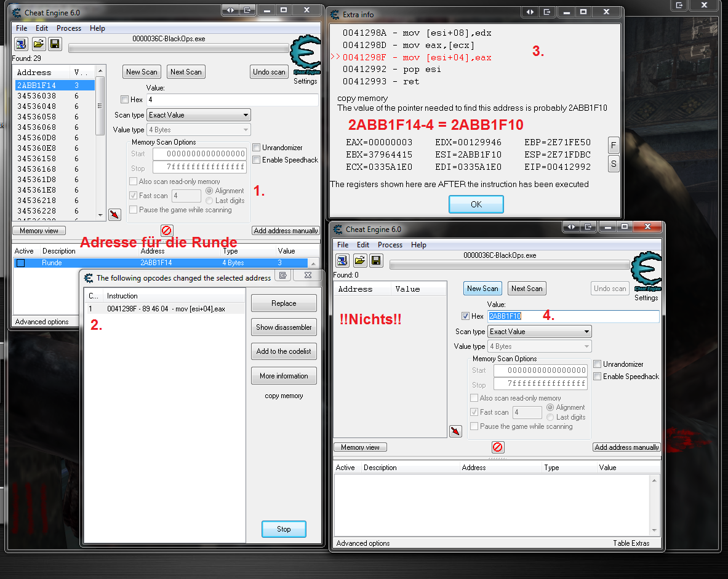Click the red arrow add-to-list icon in first window
The width and height of the screenshot is (728, 579).
coord(114,214)
